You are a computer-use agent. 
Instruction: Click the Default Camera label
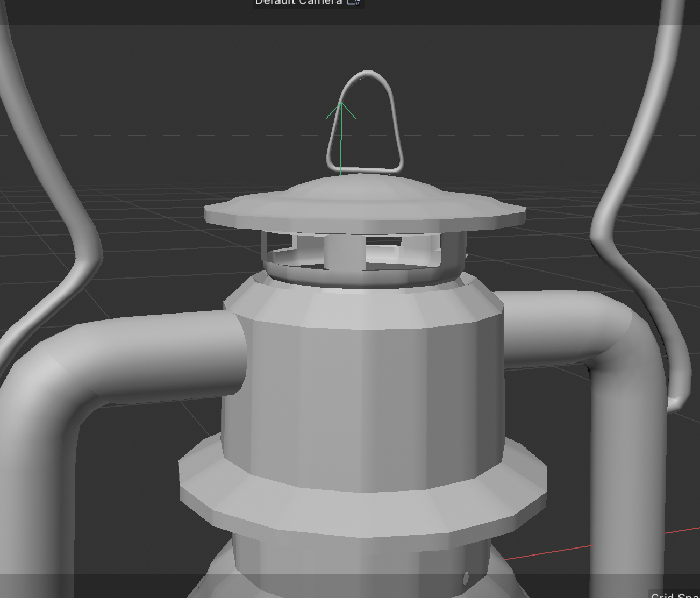click(x=298, y=2)
